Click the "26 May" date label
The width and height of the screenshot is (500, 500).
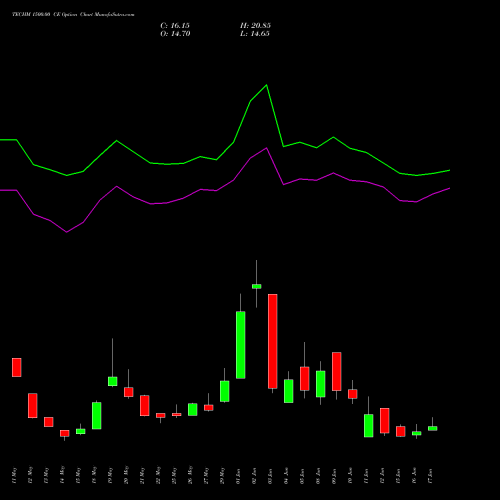click(x=190, y=476)
